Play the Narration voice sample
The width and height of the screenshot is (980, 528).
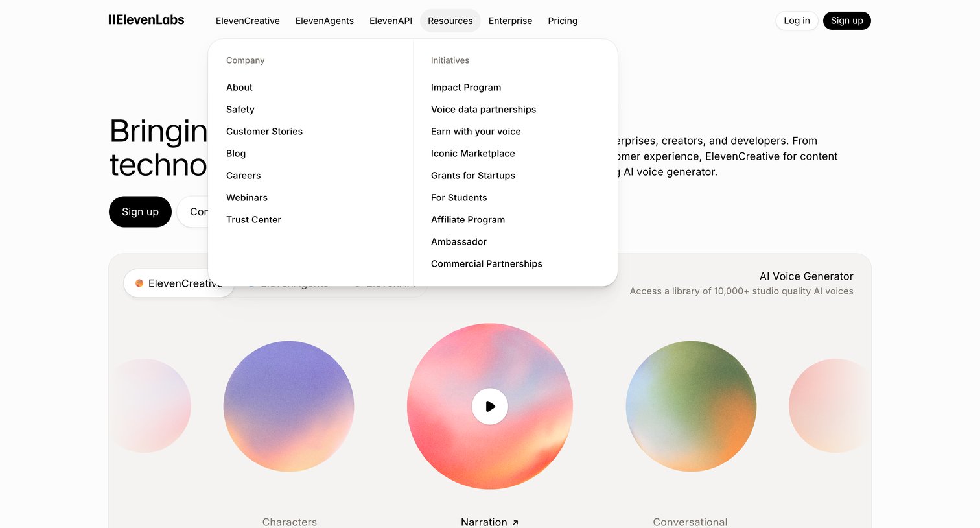[490, 406]
